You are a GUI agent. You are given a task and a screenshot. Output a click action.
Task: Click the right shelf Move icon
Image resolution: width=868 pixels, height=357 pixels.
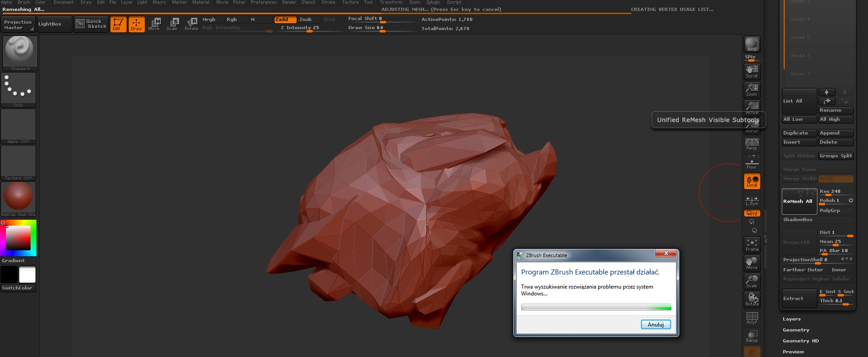752,263
